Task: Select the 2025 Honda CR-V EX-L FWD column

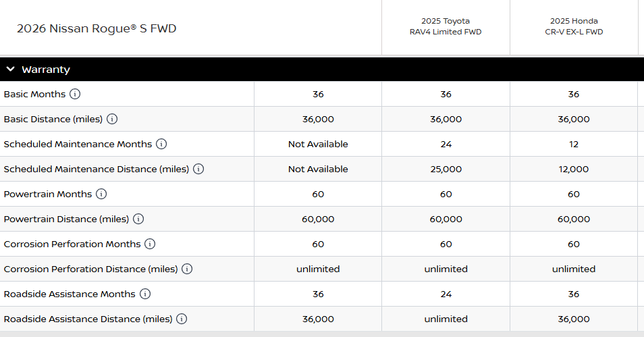Action: click(x=574, y=26)
